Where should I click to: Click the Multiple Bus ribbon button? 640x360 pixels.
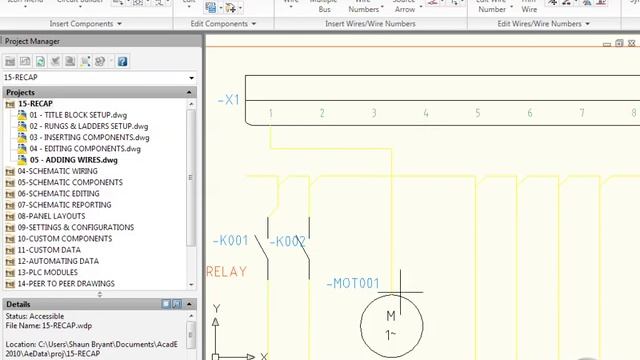[324, 7]
